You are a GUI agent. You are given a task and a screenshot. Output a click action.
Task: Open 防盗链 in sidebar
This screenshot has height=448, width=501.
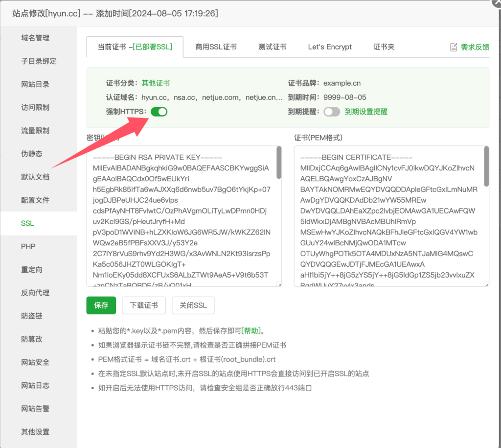coord(32,316)
